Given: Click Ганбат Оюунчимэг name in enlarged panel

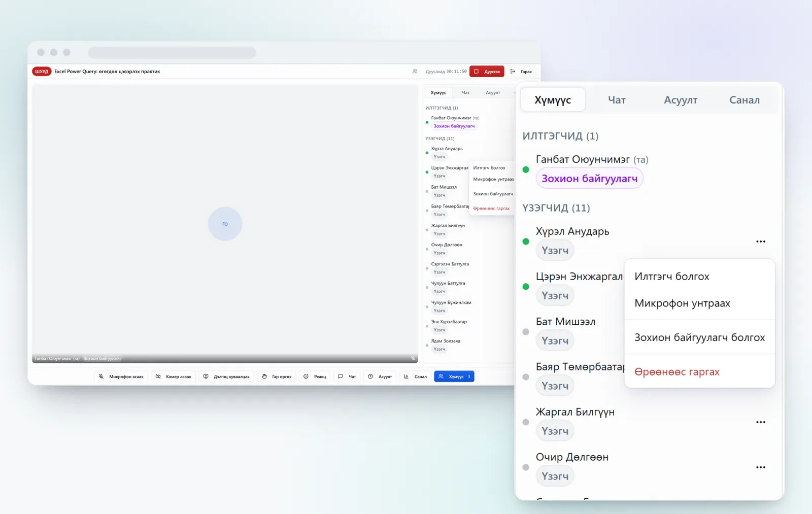Looking at the screenshot, I should 583,159.
